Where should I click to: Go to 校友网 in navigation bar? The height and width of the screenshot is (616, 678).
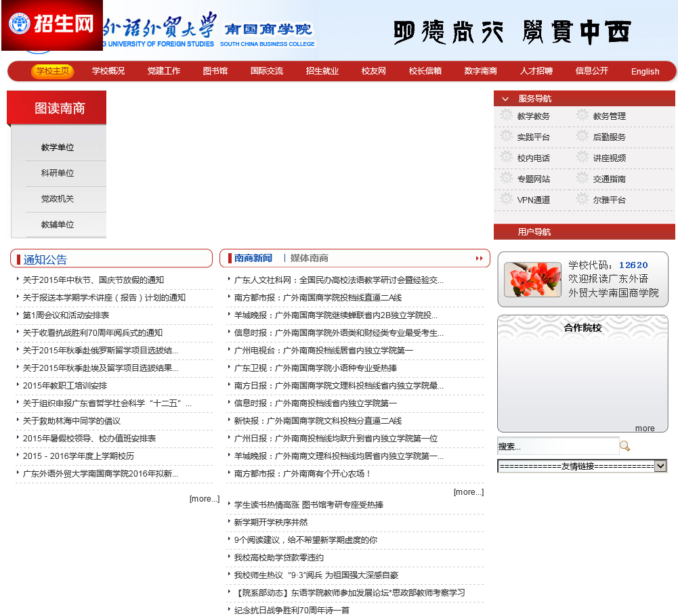[374, 71]
